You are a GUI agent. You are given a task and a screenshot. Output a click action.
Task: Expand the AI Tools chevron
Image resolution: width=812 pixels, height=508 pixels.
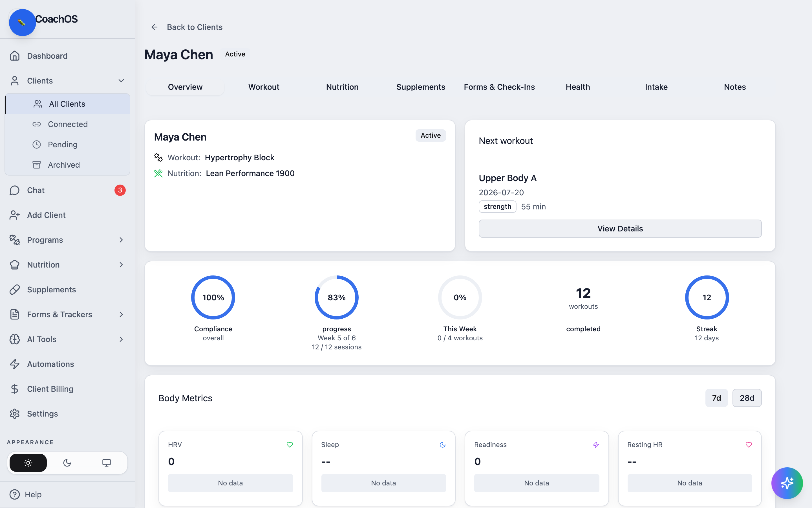(x=121, y=339)
